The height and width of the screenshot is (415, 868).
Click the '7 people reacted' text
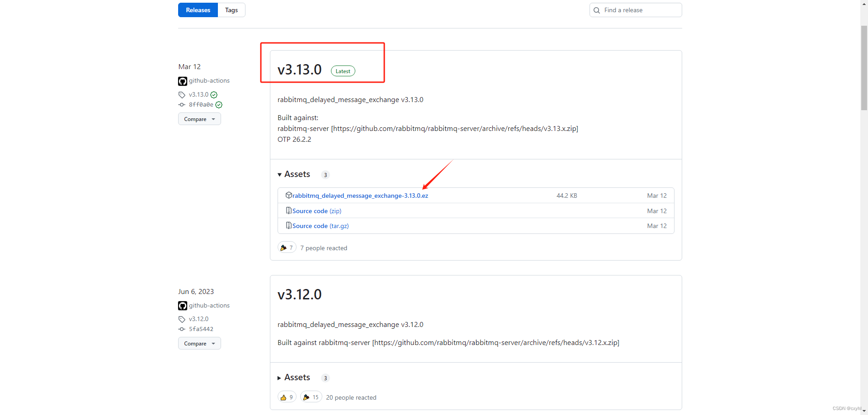[x=324, y=248]
